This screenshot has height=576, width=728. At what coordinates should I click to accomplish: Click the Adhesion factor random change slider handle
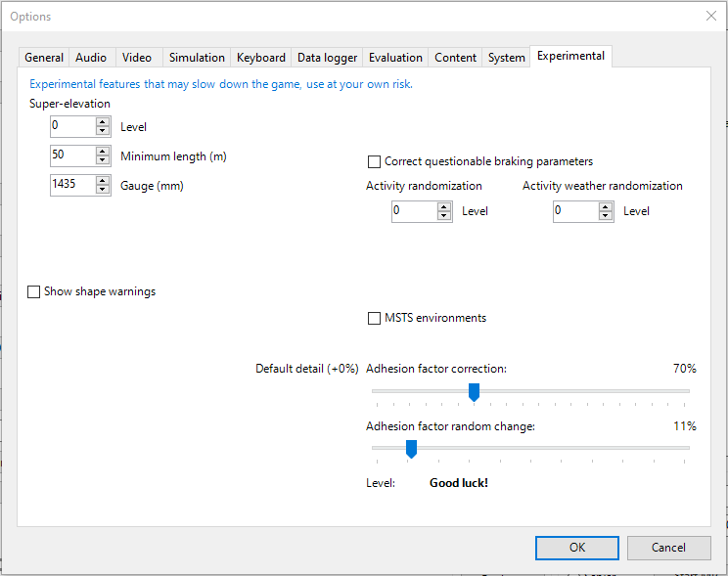tap(411, 448)
